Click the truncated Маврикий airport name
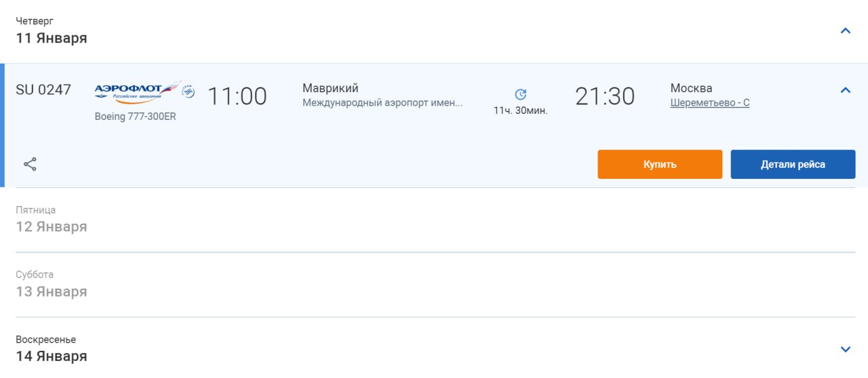868x378 pixels. [382, 103]
